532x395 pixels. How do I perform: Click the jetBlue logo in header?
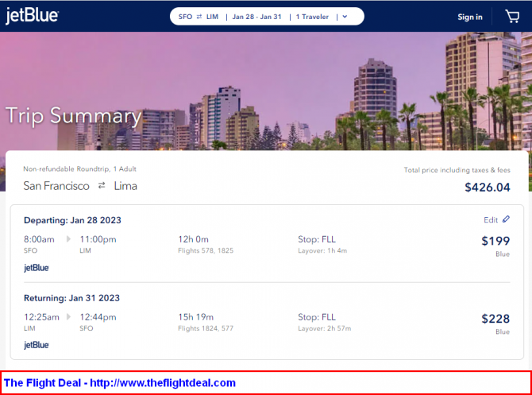click(32, 16)
